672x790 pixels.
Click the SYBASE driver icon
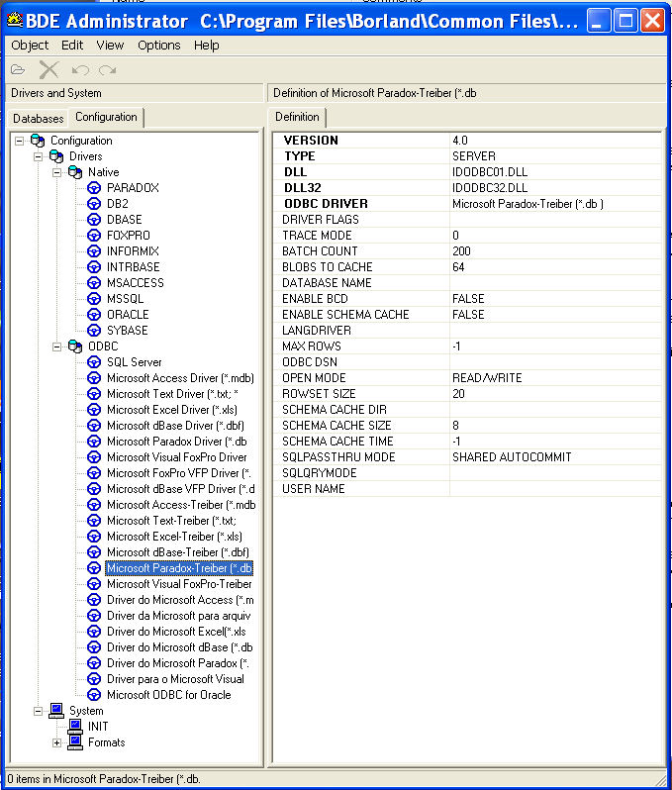(94, 331)
